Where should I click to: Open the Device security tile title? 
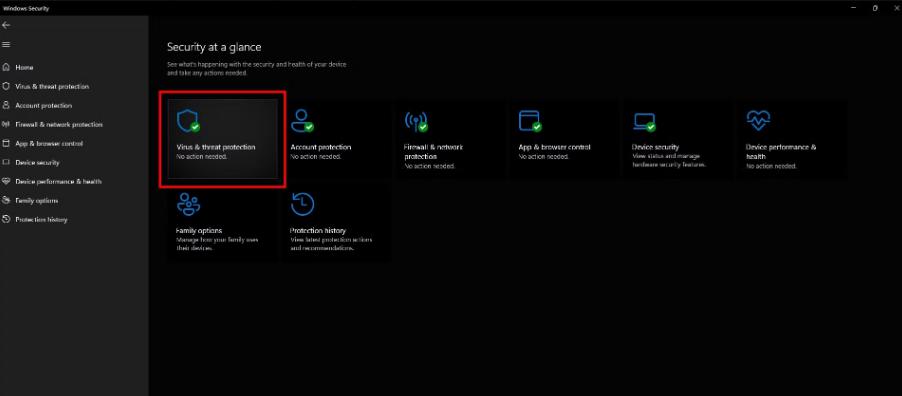coord(655,147)
